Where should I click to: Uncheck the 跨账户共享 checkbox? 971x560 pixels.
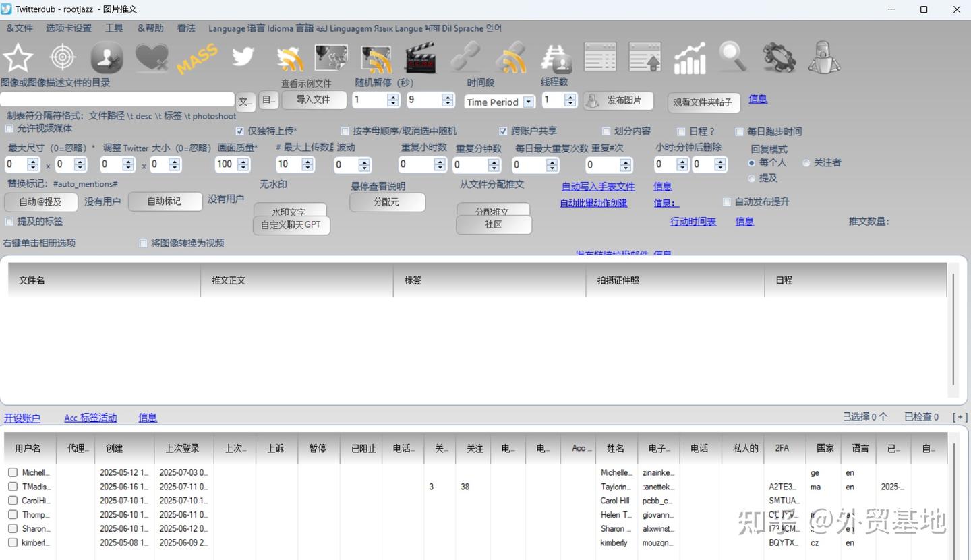[x=503, y=131]
